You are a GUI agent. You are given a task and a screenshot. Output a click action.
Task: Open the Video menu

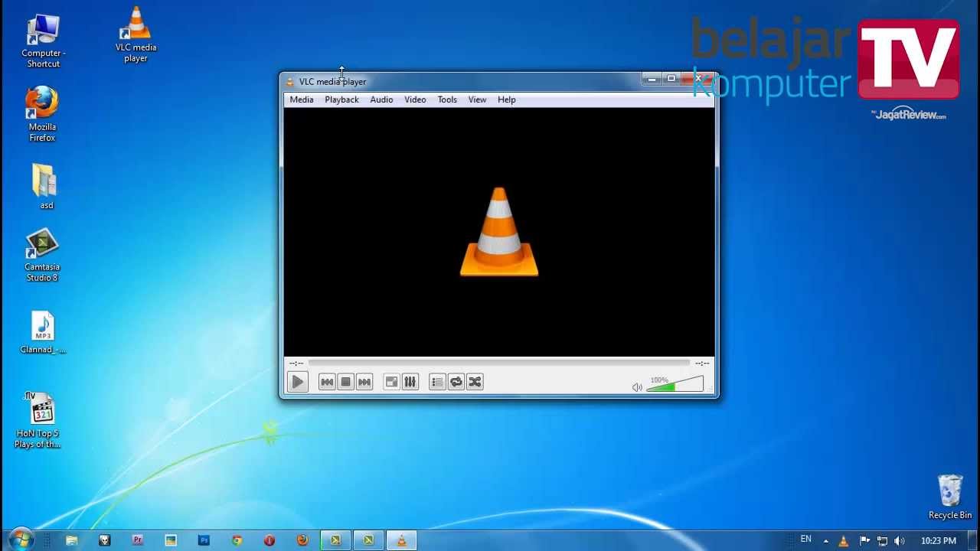tap(415, 99)
